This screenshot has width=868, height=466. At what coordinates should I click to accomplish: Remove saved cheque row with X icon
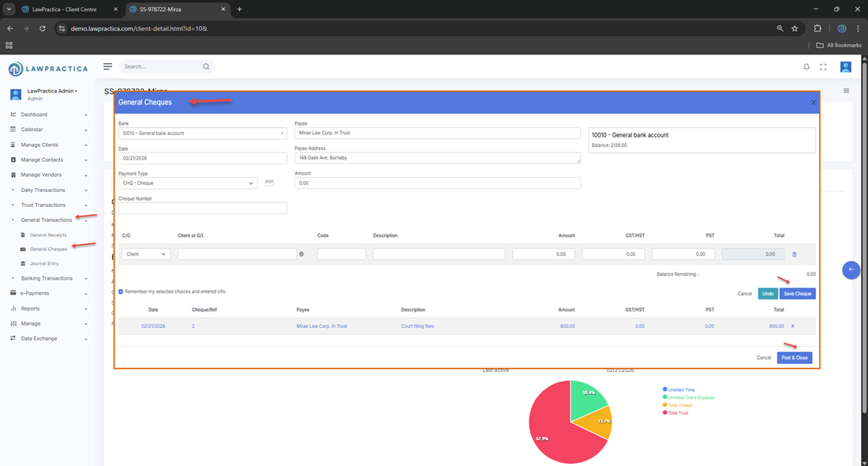793,326
